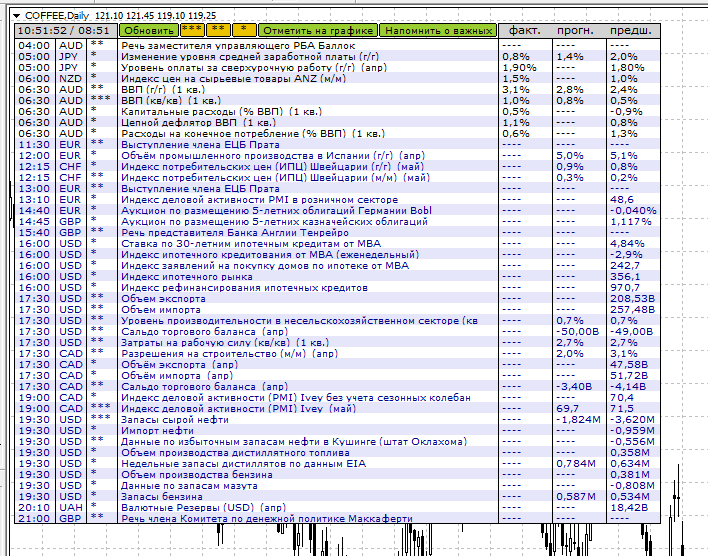
Task: Select Объем производства бензина row
Action: click(x=337, y=475)
